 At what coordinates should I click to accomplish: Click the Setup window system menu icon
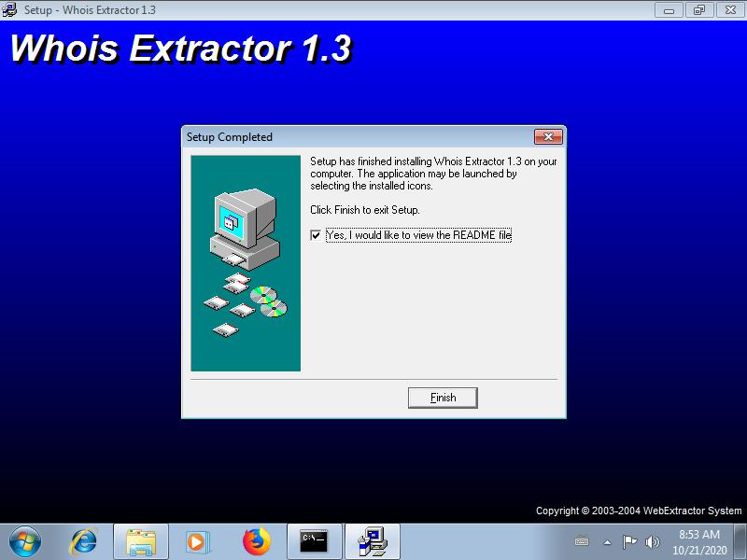[9, 9]
